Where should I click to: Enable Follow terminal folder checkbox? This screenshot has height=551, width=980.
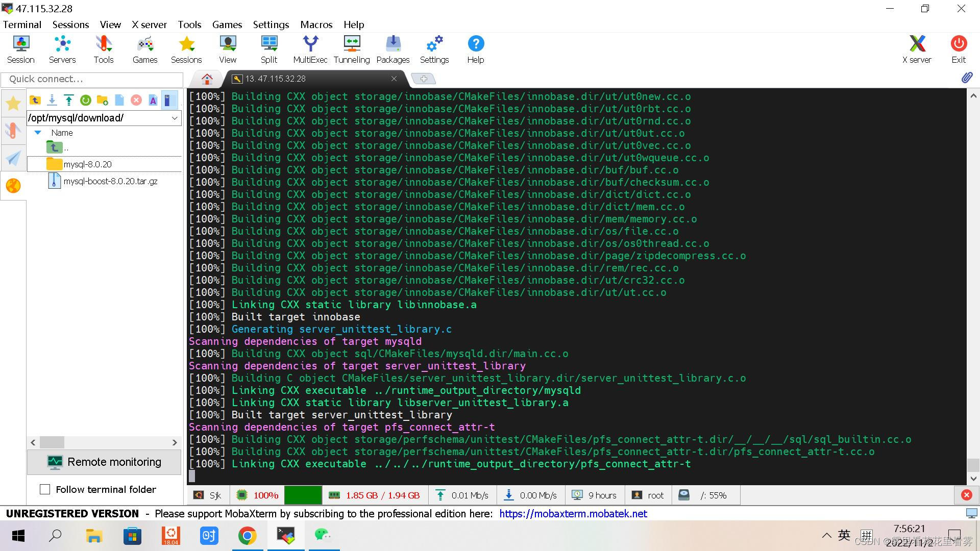[45, 489]
